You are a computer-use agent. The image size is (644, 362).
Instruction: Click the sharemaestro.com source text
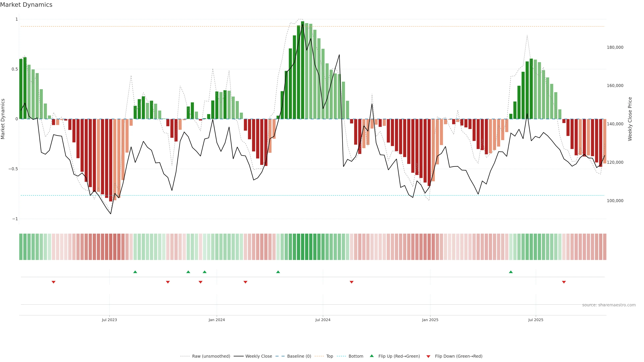point(609,305)
